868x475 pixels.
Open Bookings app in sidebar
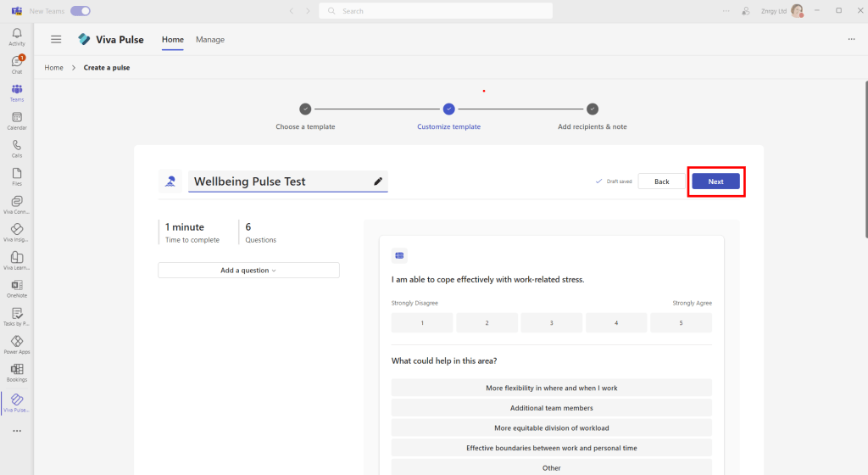pos(17,372)
